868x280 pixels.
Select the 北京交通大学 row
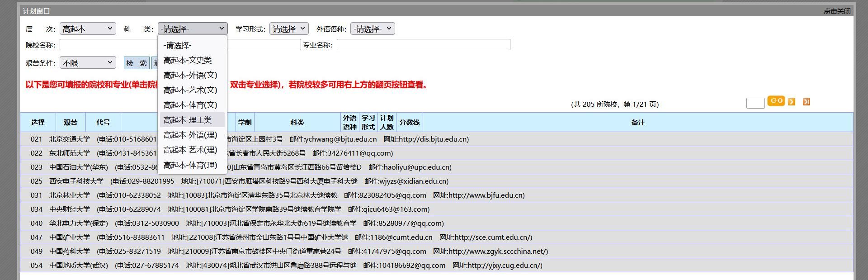[x=70, y=139]
